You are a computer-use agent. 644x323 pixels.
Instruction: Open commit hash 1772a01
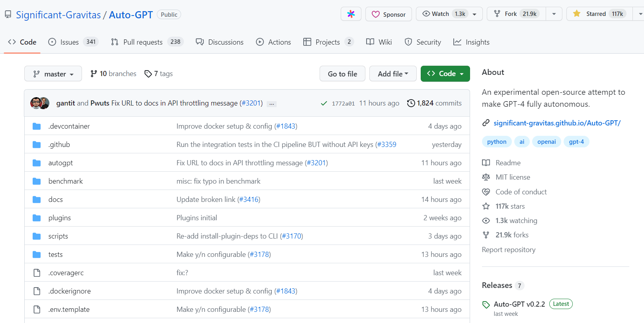coord(343,104)
